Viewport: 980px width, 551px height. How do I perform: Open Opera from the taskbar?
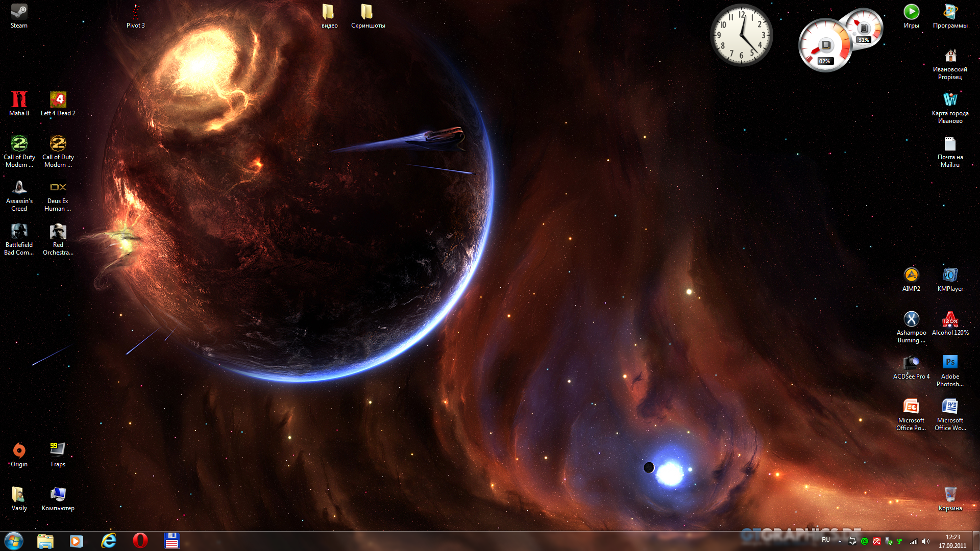click(x=140, y=541)
